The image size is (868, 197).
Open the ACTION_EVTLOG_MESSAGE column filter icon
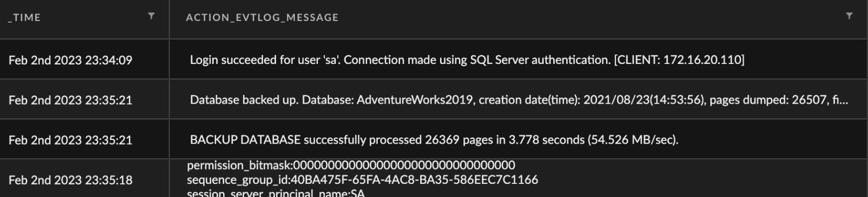(849, 16)
